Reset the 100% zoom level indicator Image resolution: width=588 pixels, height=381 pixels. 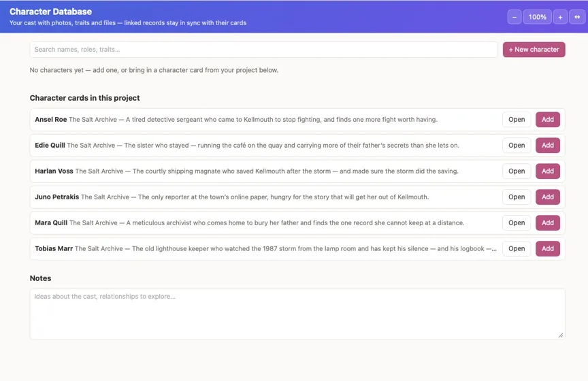[537, 17]
